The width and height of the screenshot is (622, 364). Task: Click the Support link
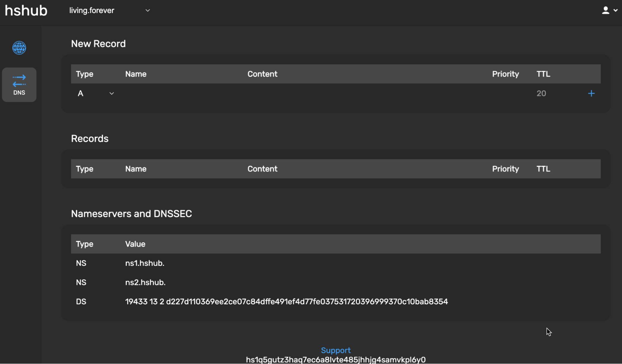335,350
